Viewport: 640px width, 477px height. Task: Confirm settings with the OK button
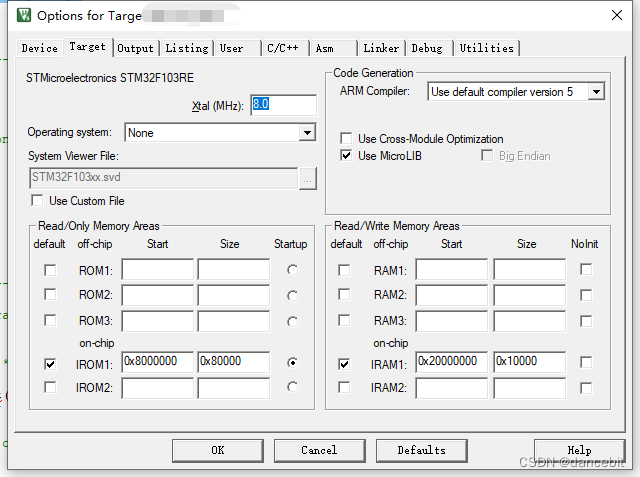click(x=218, y=450)
